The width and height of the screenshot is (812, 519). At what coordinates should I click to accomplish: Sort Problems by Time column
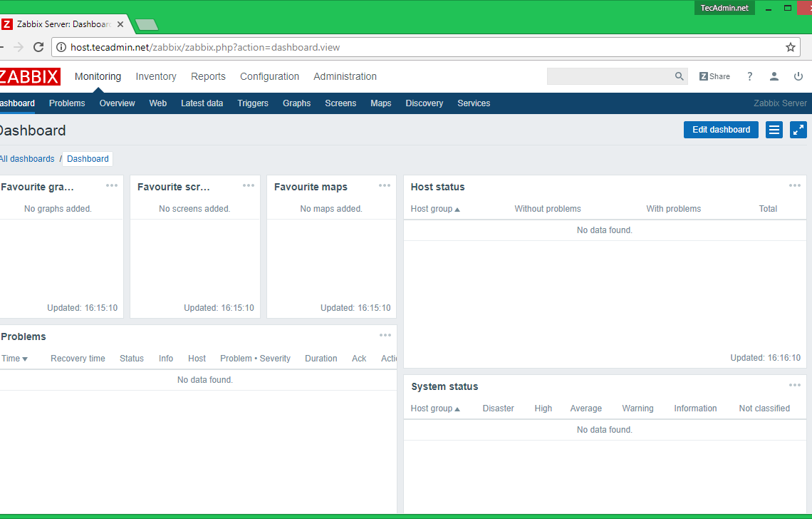coord(14,359)
